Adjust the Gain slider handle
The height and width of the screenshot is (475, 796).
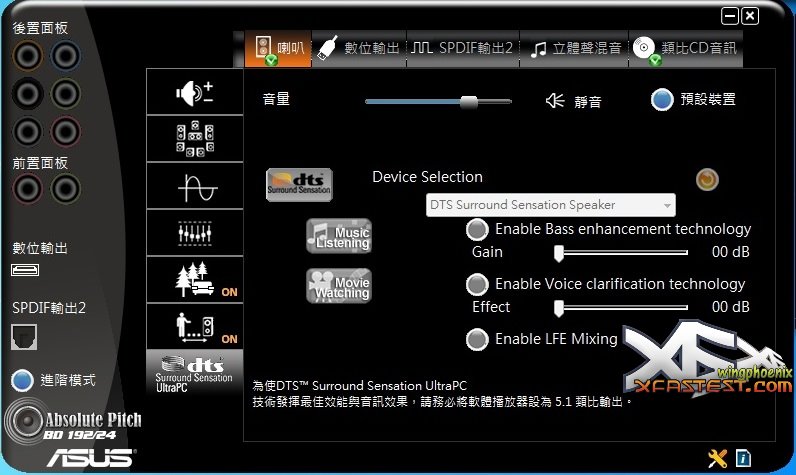click(559, 253)
